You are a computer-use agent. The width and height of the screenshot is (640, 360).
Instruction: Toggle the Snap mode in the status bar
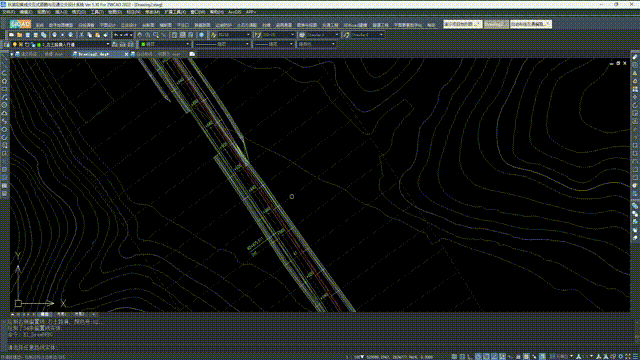tap(454, 357)
